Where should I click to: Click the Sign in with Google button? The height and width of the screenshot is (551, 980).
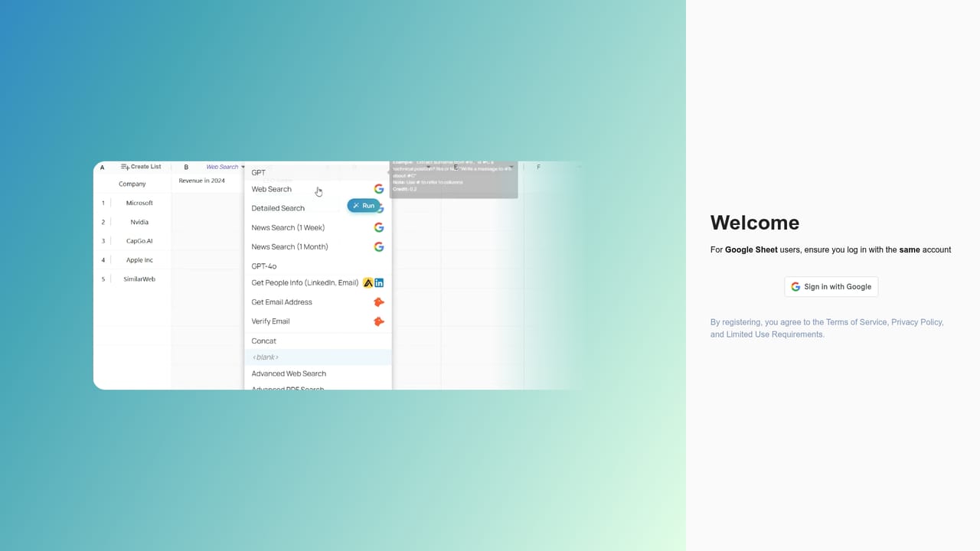click(831, 287)
